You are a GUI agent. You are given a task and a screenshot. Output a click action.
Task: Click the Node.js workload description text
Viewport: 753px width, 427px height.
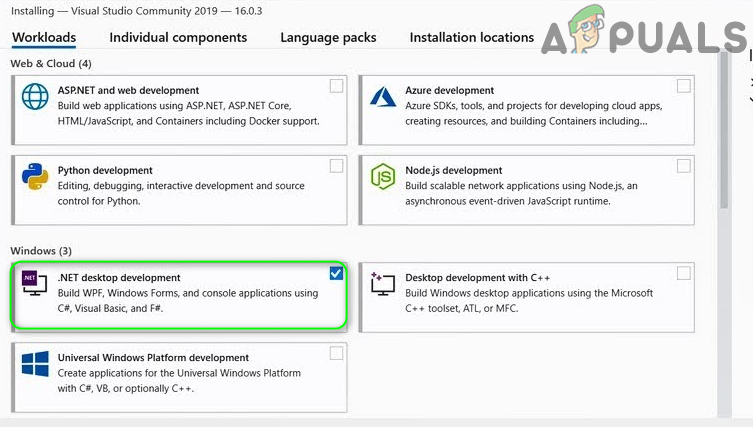[521, 193]
